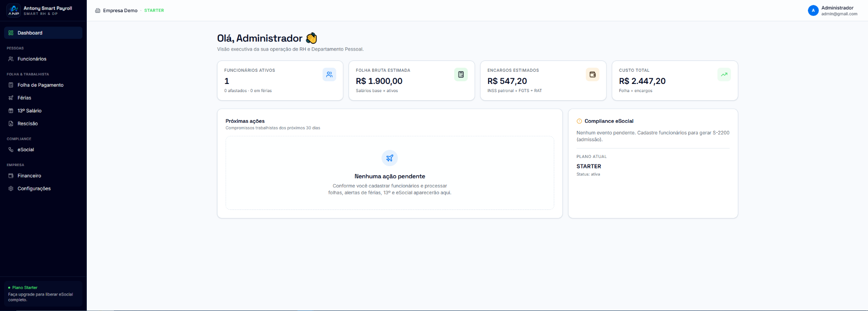This screenshot has width=868, height=311.
Task: Click the trending arrow icon on Custo Total card
Action: [x=724, y=74]
